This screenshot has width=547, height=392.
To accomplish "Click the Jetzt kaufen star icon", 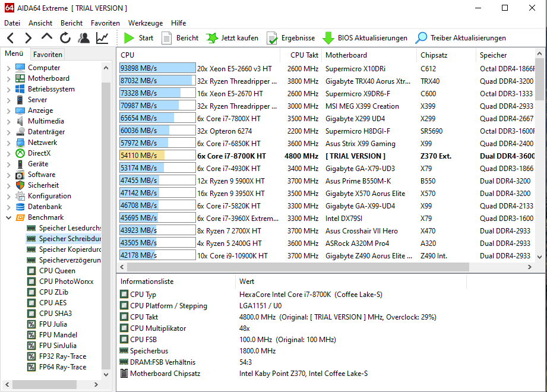I will 212,37.
